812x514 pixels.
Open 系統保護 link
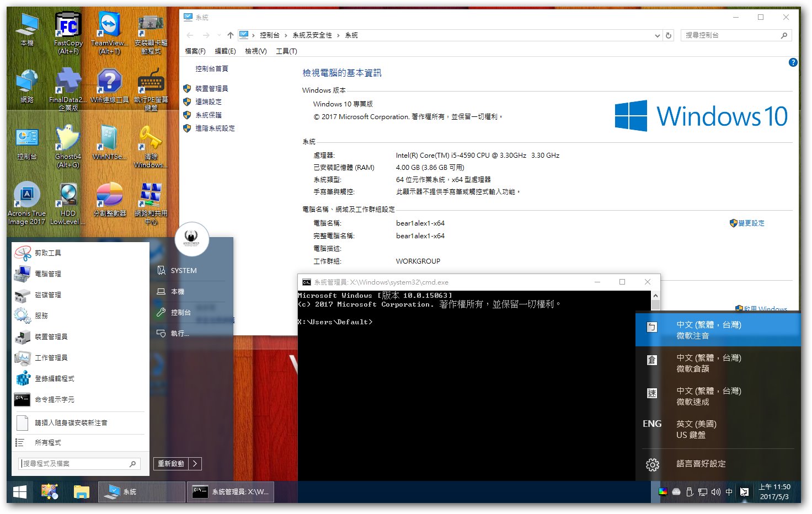pyautogui.click(x=209, y=115)
